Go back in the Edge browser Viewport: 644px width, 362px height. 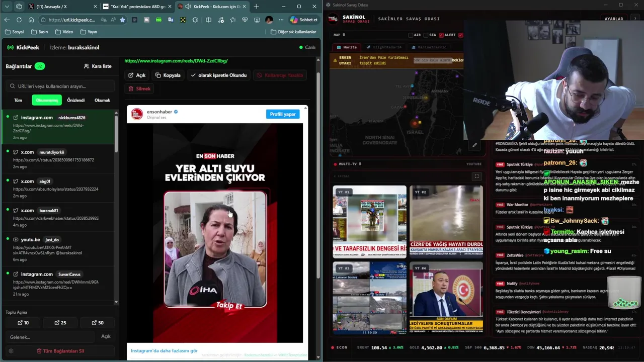(7, 20)
